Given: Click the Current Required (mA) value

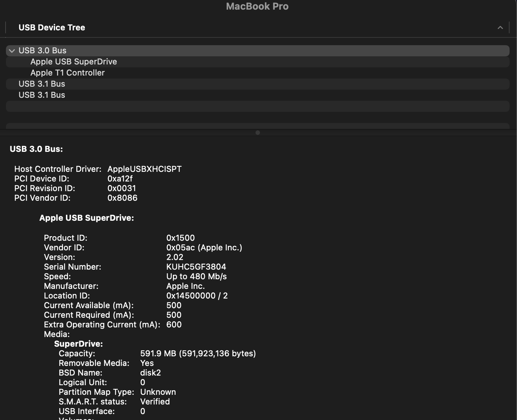Looking at the screenshot, I should (x=174, y=315).
